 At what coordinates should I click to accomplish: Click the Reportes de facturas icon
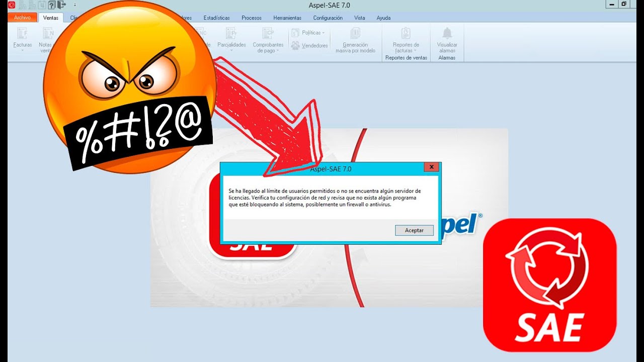click(406, 34)
